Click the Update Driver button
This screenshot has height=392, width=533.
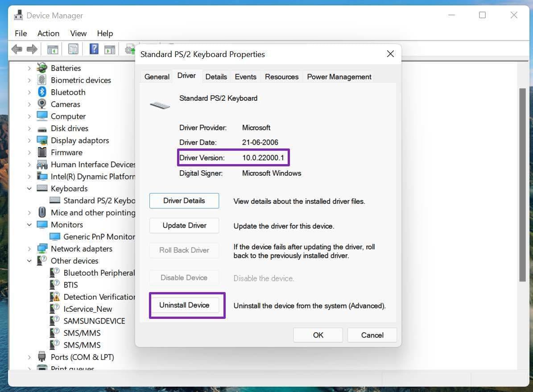(x=184, y=225)
